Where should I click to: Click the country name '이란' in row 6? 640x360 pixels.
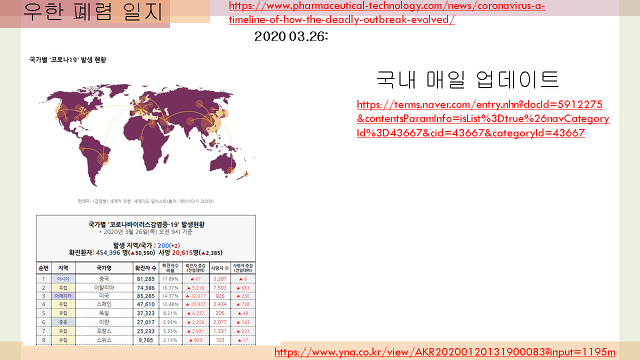pos(104,322)
